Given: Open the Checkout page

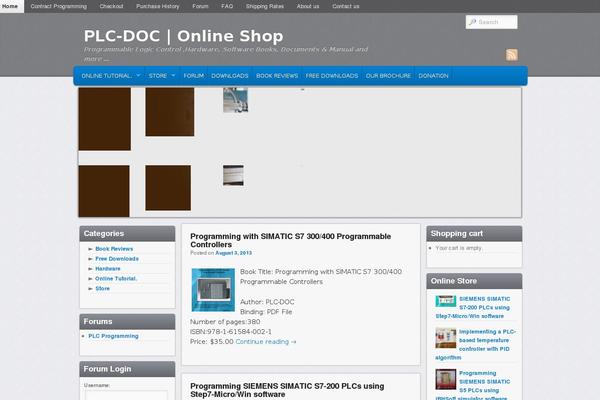Looking at the screenshot, I should [111, 6].
